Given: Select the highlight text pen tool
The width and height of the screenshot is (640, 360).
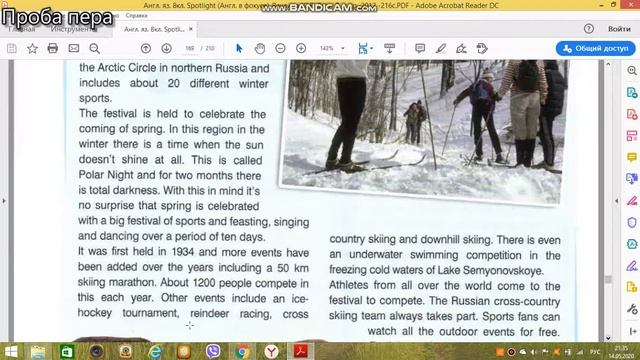Looking at the screenshot, I should click(x=441, y=49).
